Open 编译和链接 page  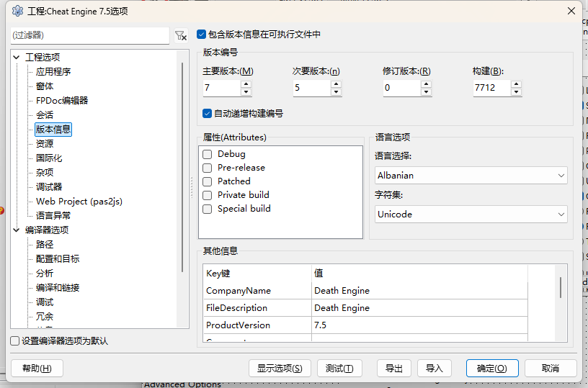pos(58,288)
